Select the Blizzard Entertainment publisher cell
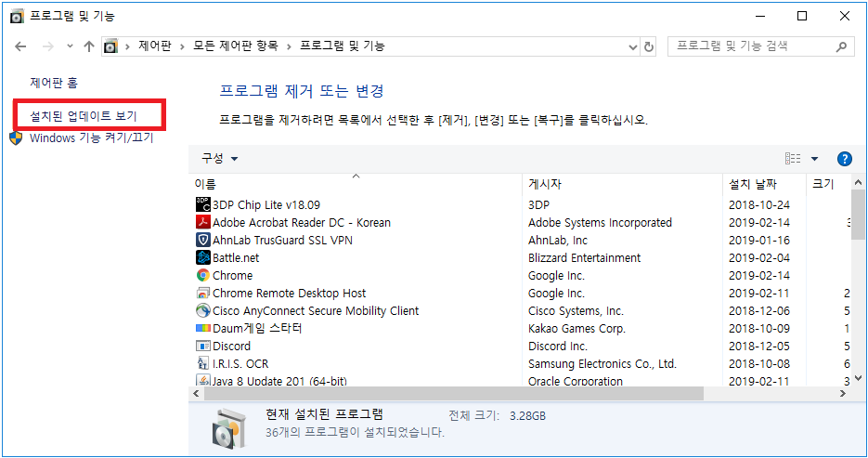Screen dimensions: 868x458 (584, 258)
